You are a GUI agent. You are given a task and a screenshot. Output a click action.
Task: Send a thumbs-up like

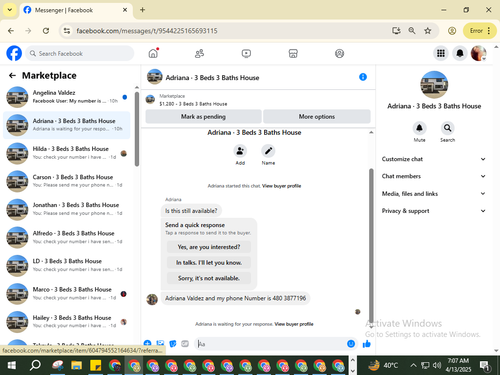pos(367,344)
